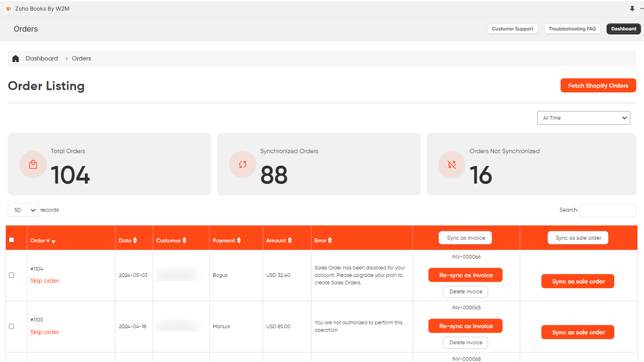Viewport: 644px width, 362px height.
Task: Click the home icon in breadcrumb
Action: (x=16, y=59)
